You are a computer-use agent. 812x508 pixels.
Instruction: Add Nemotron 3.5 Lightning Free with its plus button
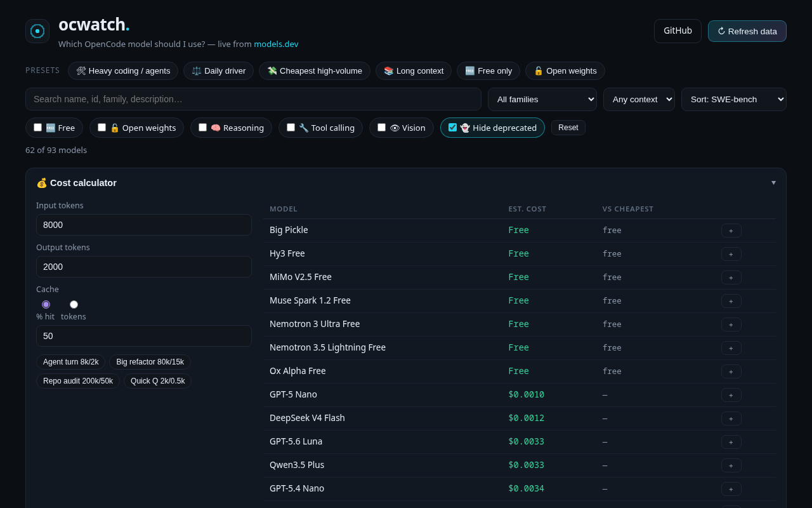tap(731, 348)
